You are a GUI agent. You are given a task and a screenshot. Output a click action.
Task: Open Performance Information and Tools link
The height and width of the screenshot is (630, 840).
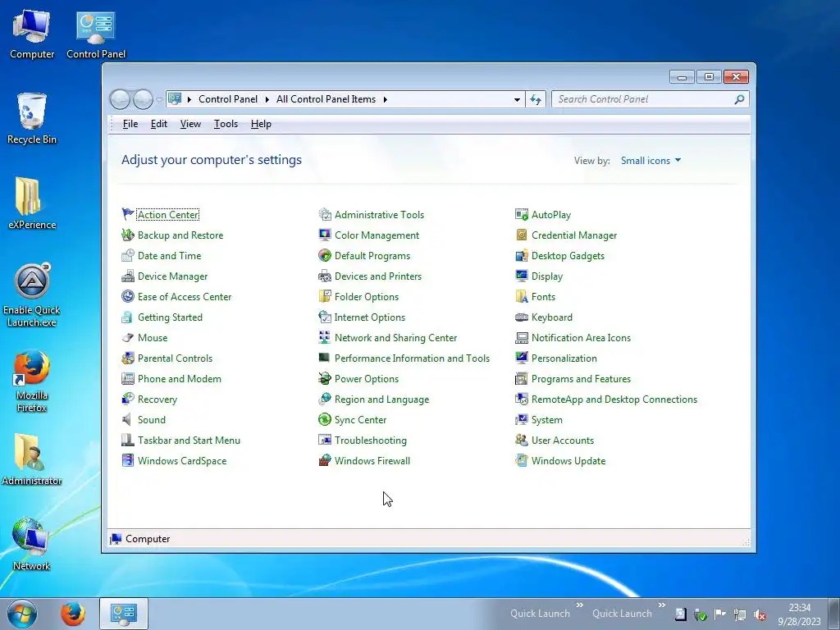(x=412, y=358)
